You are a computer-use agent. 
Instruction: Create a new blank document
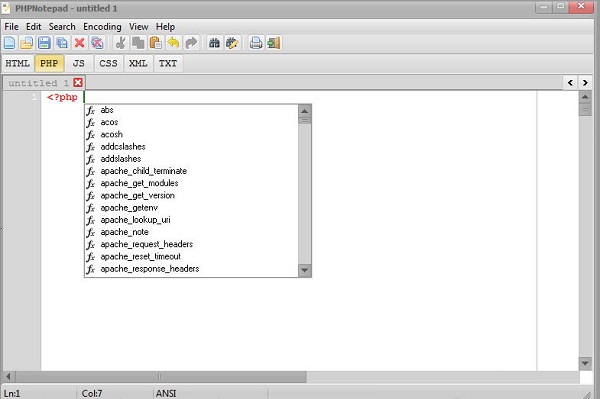[10, 43]
